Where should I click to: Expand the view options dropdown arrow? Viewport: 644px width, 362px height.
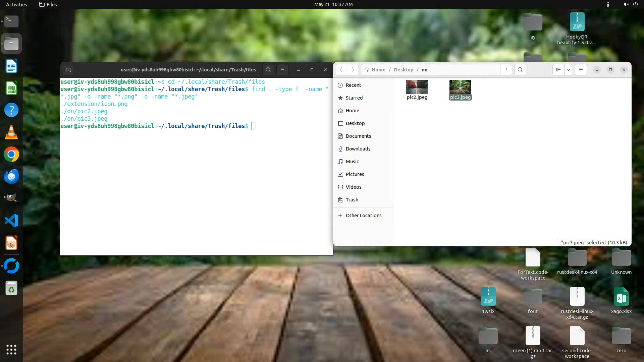click(569, 70)
